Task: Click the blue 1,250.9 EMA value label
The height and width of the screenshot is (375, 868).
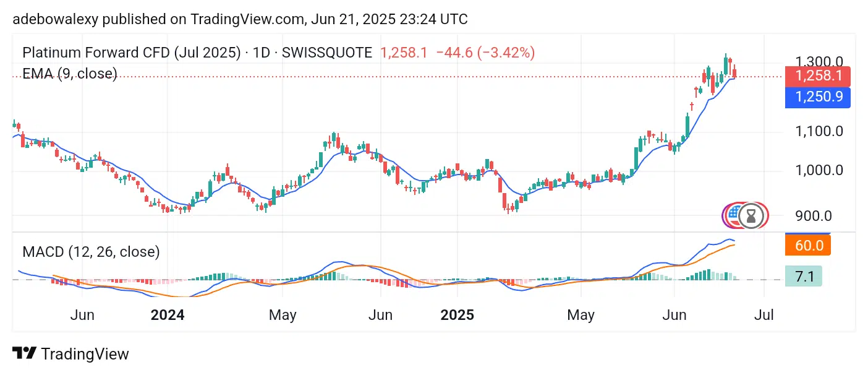Action: point(817,97)
